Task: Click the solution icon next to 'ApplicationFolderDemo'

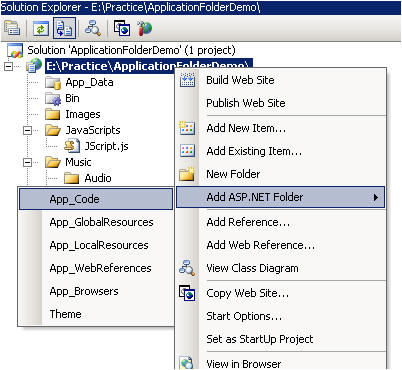Action: point(15,51)
